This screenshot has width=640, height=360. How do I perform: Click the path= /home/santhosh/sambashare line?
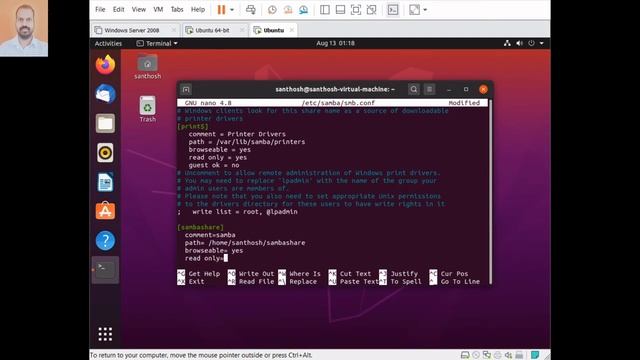245,242
